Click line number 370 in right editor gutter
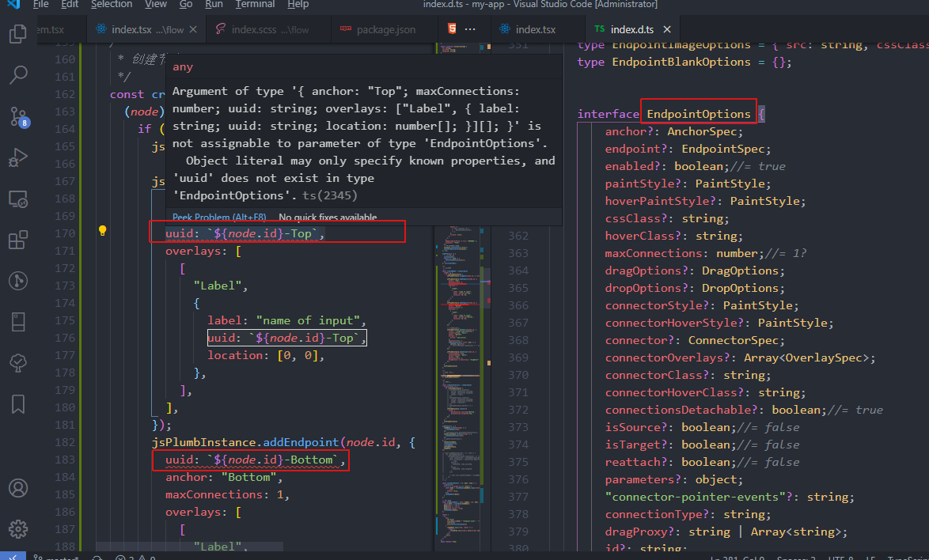Image resolution: width=929 pixels, height=560 pixels. [x=518, y=375]
